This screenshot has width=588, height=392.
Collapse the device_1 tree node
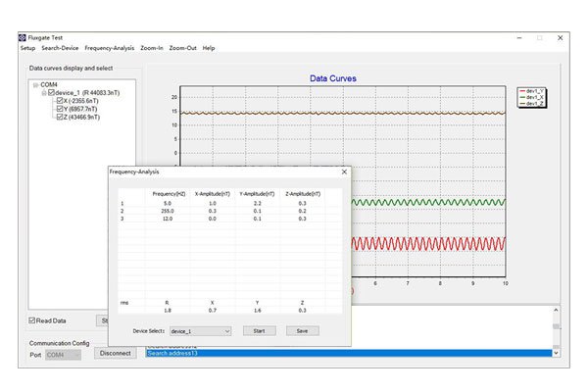coord(44,92)
